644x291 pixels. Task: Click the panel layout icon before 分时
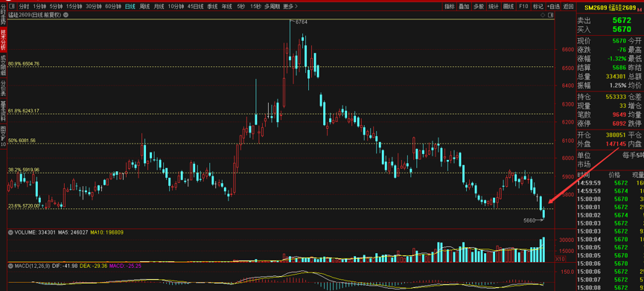tap(13, 6)
